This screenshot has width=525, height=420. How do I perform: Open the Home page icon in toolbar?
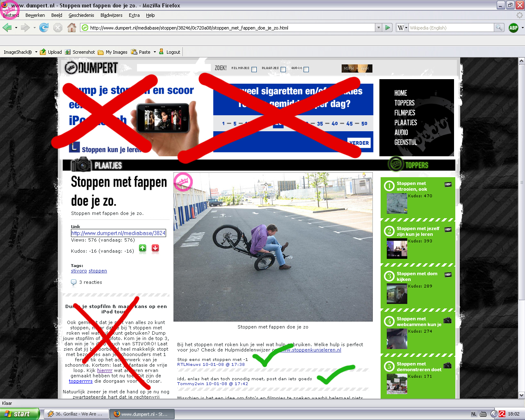pos(72,27)
